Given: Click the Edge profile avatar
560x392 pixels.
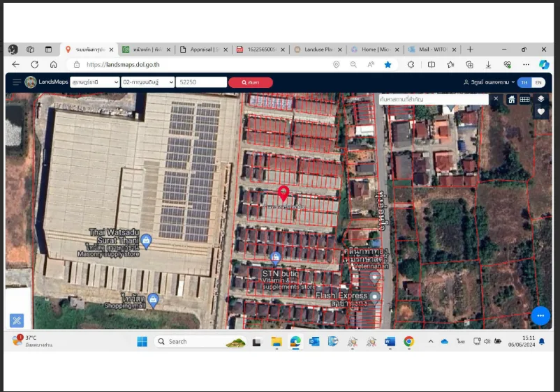Looking at the screenshot, I should [x=13, y=50].
